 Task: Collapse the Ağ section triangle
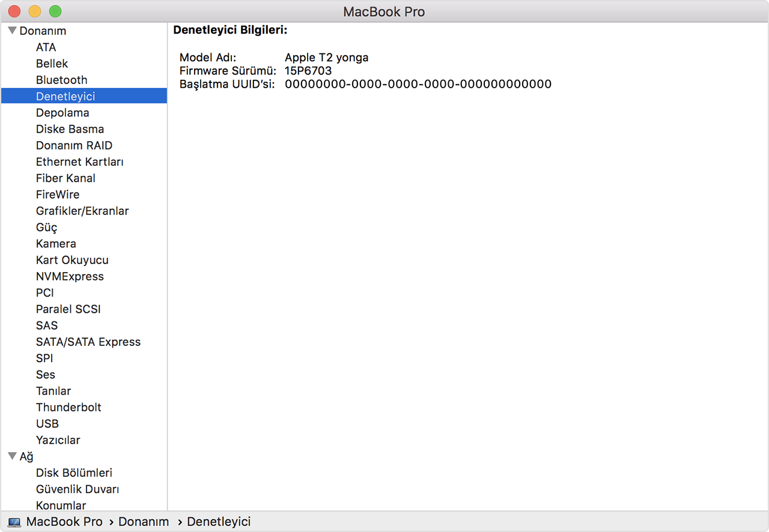pyautogui.click(x=12, y=456)
